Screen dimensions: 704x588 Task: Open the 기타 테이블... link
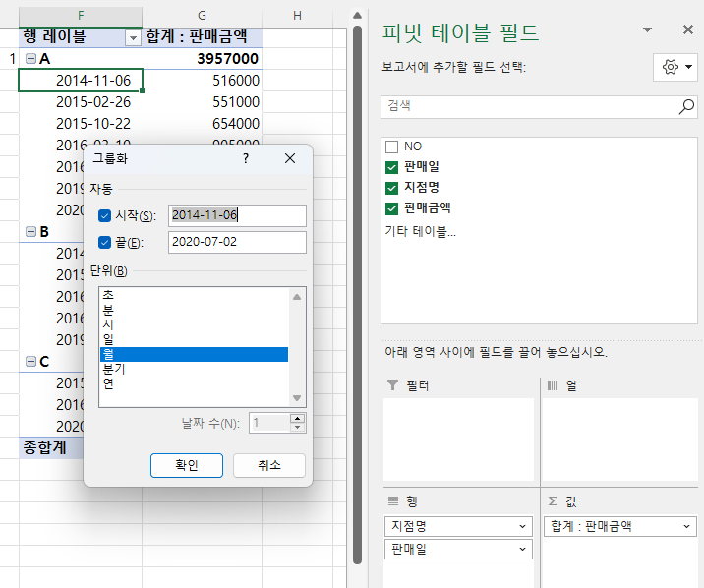420,231
